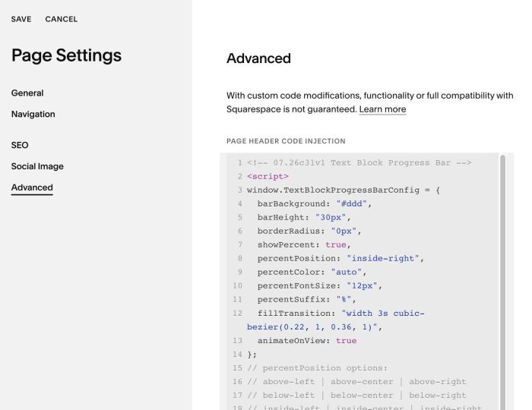This screenshot has width=532, height=410.
Task: Click the percentColor "auto" value
Action: [347, 272]
